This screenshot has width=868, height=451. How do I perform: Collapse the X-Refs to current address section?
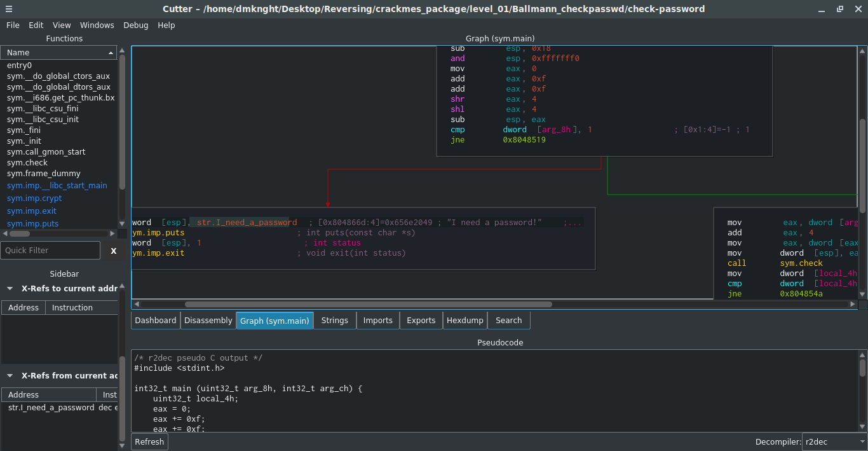(x=9, y=288)
